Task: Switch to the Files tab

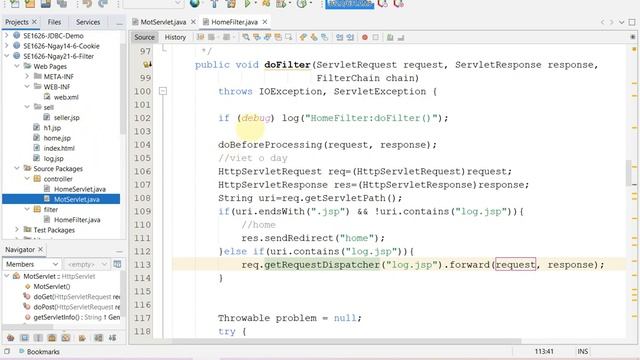Action: (x=54, y=22)
